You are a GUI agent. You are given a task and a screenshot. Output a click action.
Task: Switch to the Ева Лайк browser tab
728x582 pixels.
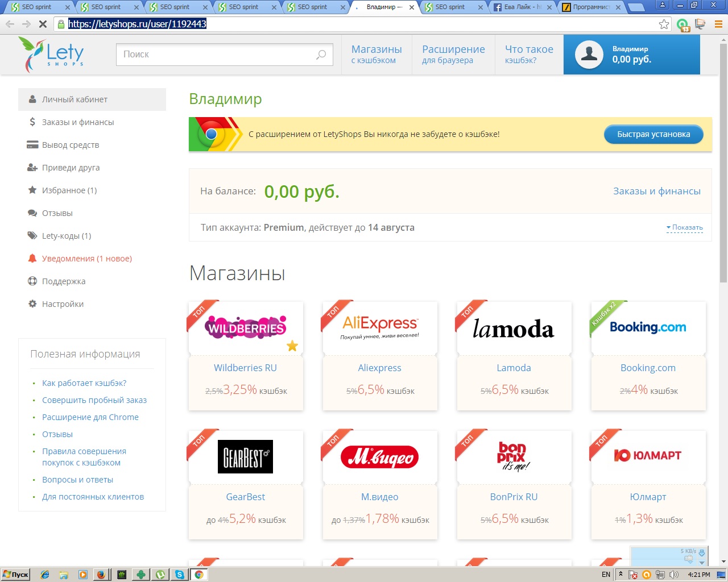coord(523,7)
